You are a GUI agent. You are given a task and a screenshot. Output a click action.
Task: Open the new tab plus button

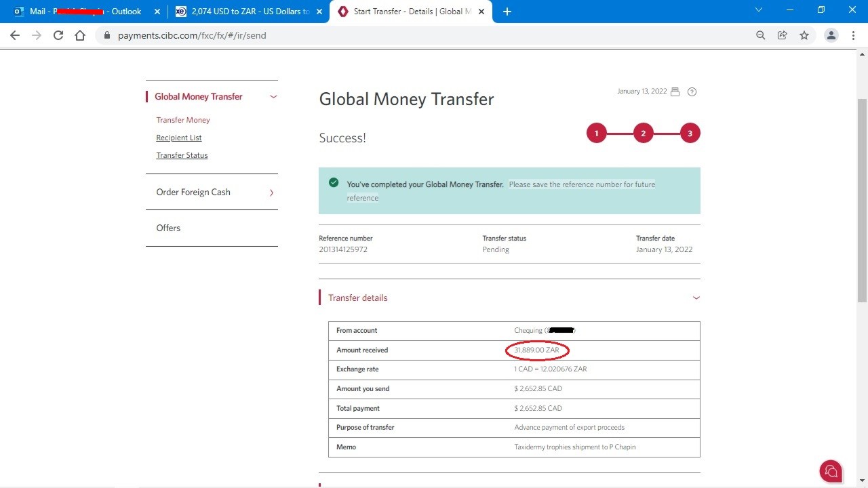(507, 12)
